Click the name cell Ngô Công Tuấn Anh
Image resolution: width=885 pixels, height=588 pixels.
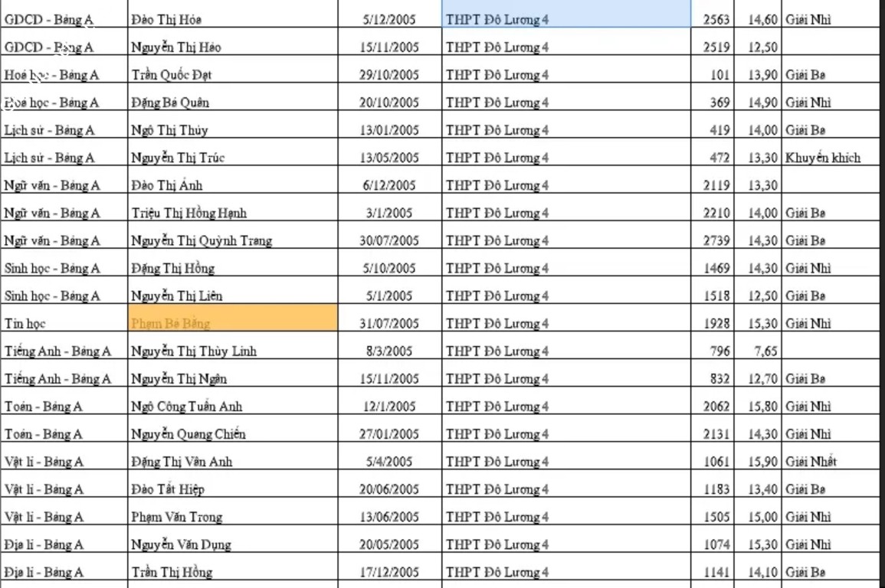[x=234, y=407]
